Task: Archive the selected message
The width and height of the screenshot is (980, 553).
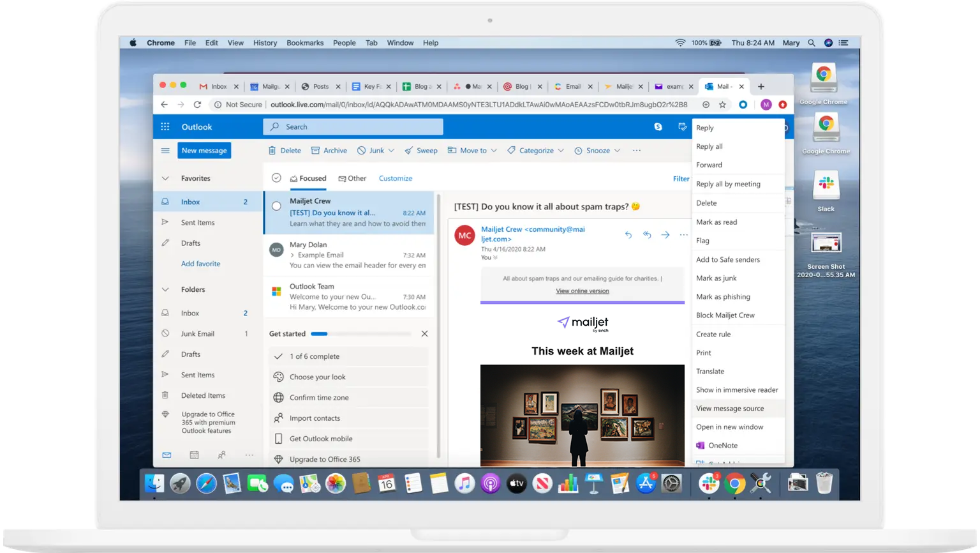Action: [329, 151]
